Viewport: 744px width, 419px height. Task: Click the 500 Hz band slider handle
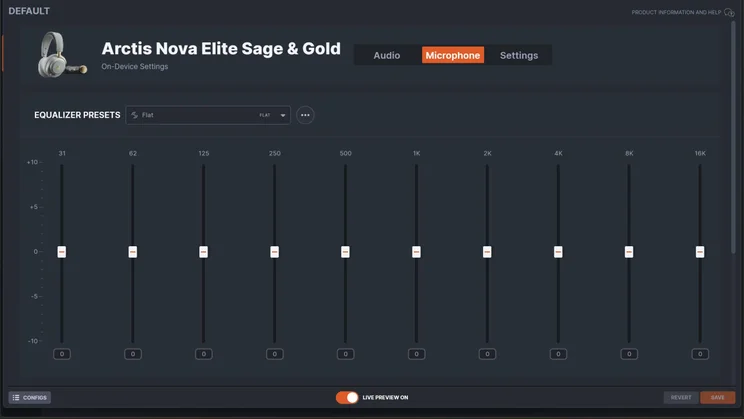click(x=345, y=251)
